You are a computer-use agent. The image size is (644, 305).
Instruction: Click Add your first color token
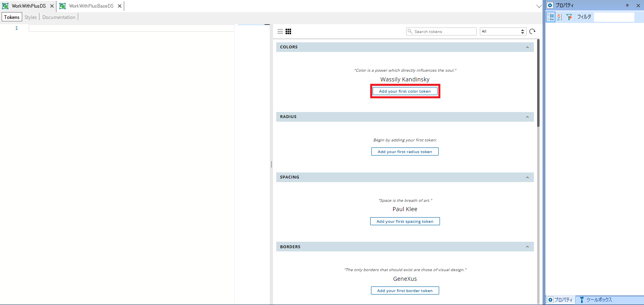coord(405,91)
